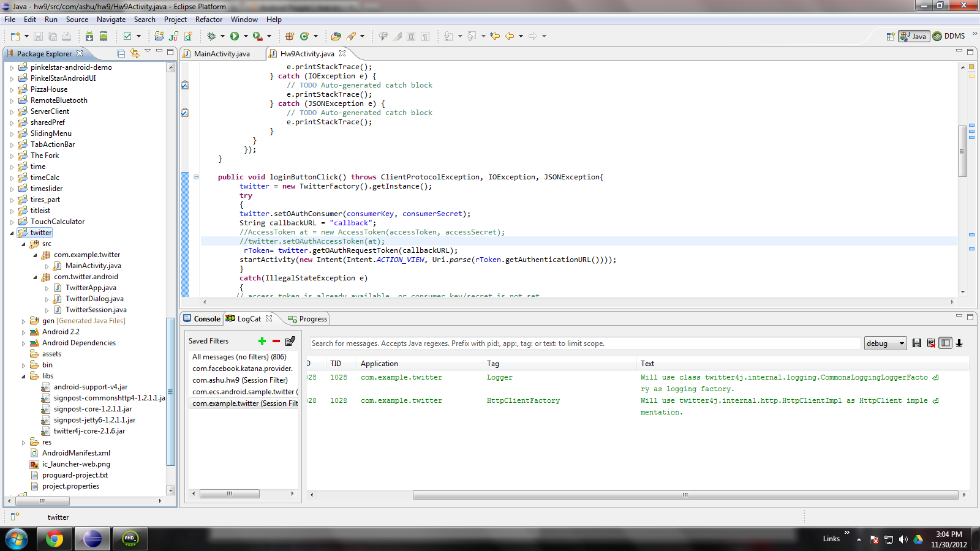The image size is (980, 551).
Task: Click the New Java Package icon
Action: coord(290,36)
